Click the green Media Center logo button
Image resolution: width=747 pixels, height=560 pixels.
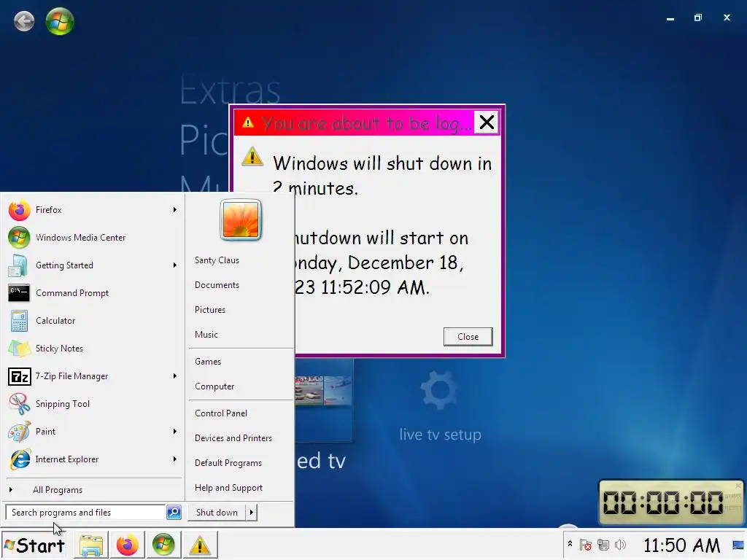click(60, 21)
